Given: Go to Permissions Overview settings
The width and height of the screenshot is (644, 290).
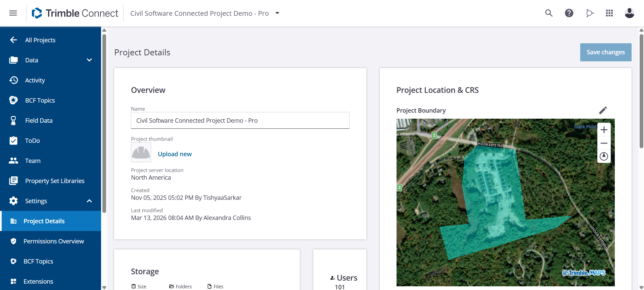Looking at the screenshot, I should [x=54, y=241].
